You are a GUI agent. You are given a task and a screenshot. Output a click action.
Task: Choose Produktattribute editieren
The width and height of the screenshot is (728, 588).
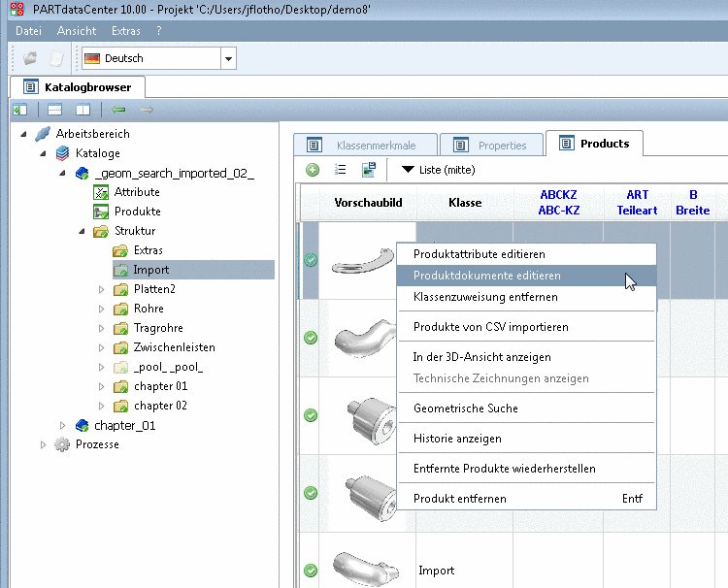pyautogui.click(x=526, y=254)
